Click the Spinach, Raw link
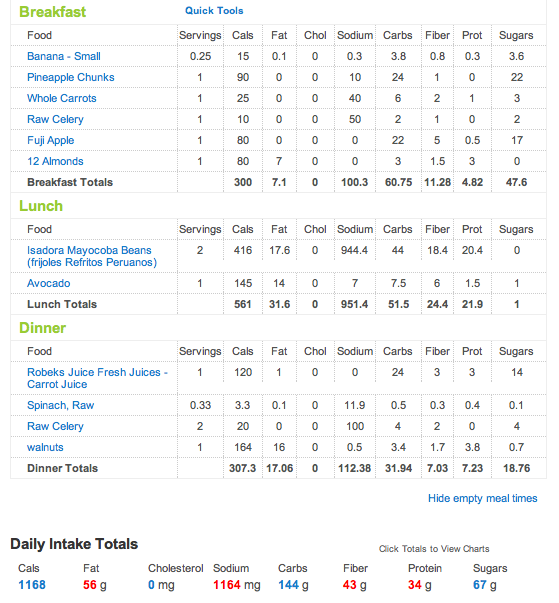 [x=60, y=405]
